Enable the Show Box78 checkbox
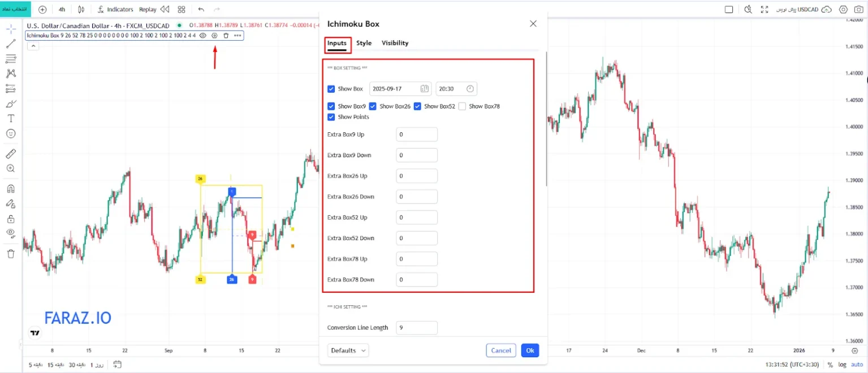868x373 pixels. (461, 106)
